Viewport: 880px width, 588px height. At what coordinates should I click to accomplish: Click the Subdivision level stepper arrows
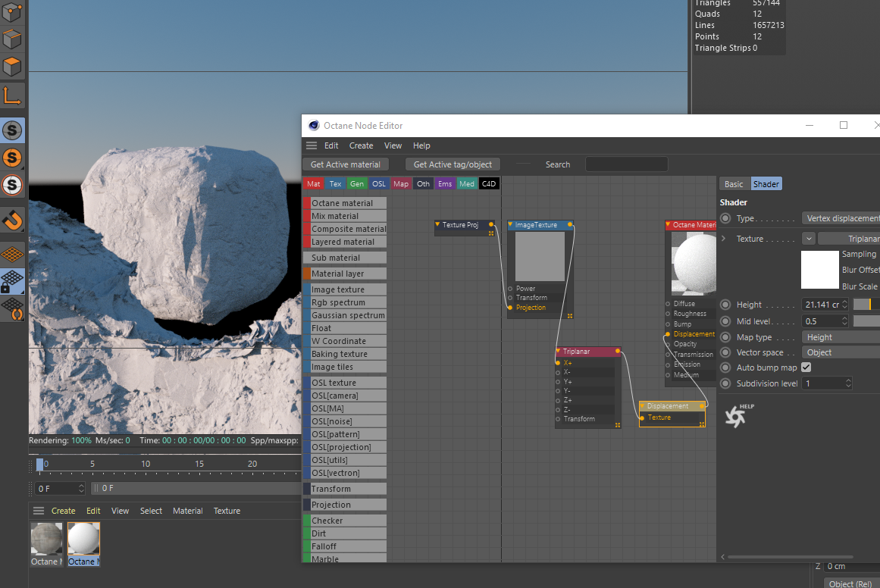[848, 383]
